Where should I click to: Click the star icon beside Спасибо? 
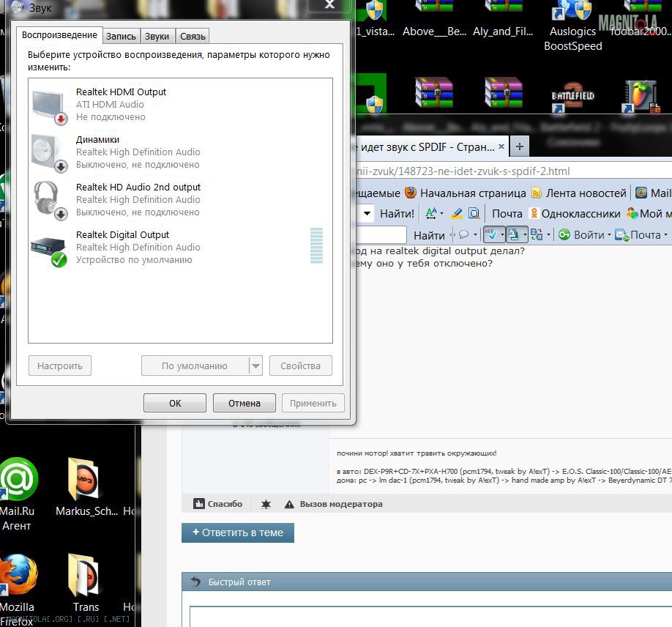point(266,504)
